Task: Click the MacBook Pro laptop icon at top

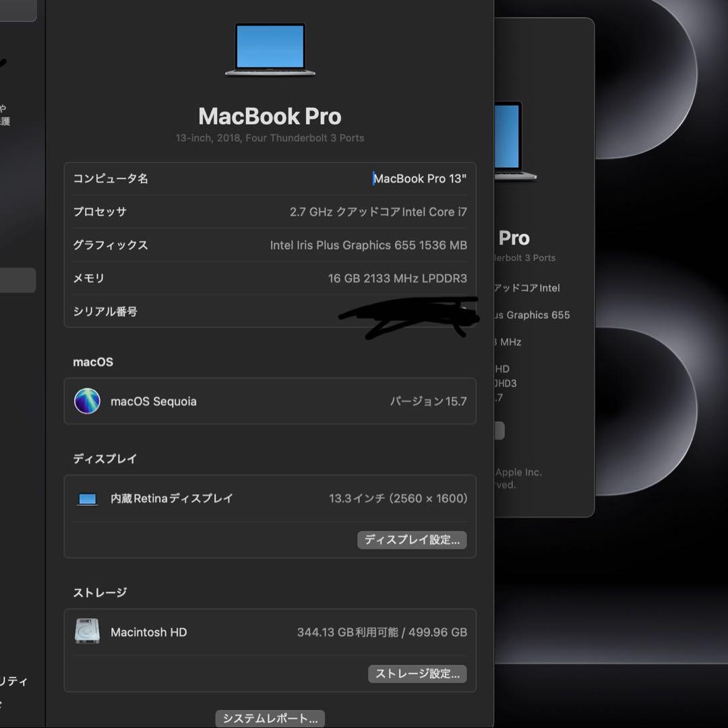Action: [270, 50]
